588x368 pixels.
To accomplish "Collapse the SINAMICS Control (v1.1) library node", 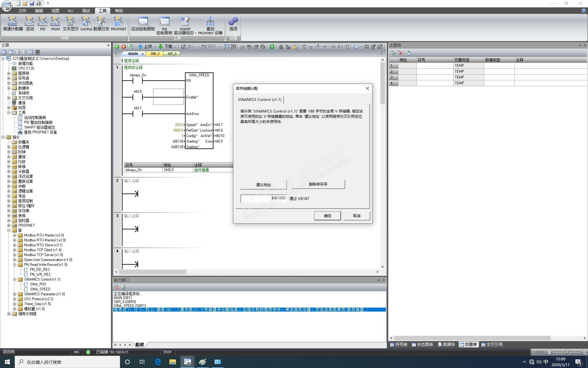I will 14,279.
